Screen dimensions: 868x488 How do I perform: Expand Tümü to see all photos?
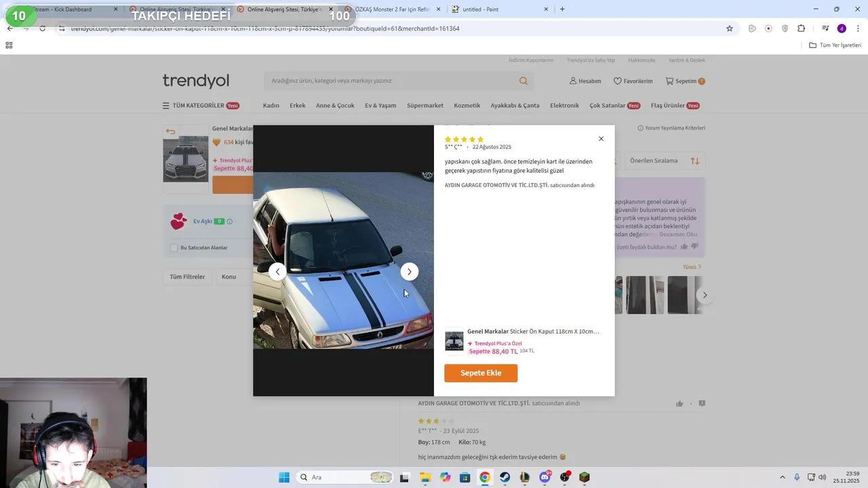(692, 267)
